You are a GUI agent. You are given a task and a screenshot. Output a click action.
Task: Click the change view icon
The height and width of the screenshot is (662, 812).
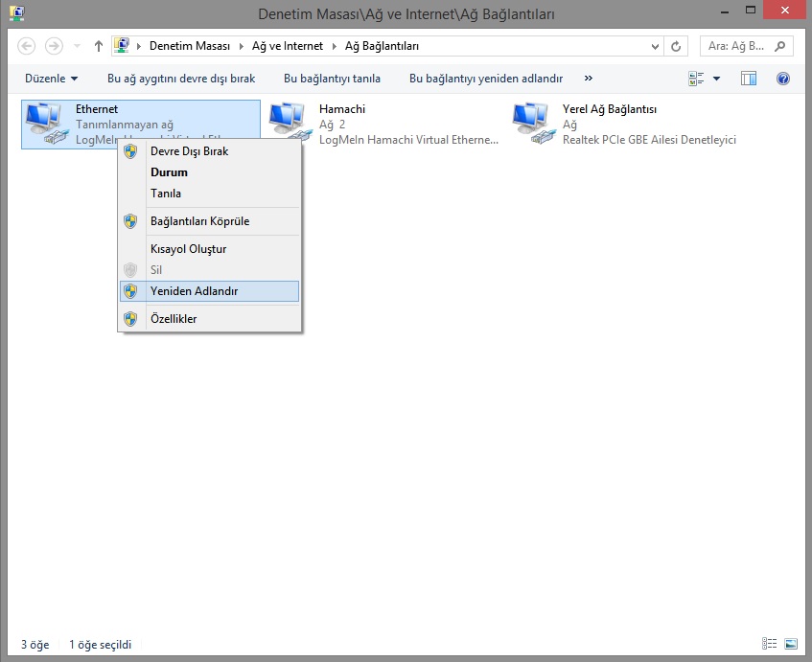[x=696, y=79]
